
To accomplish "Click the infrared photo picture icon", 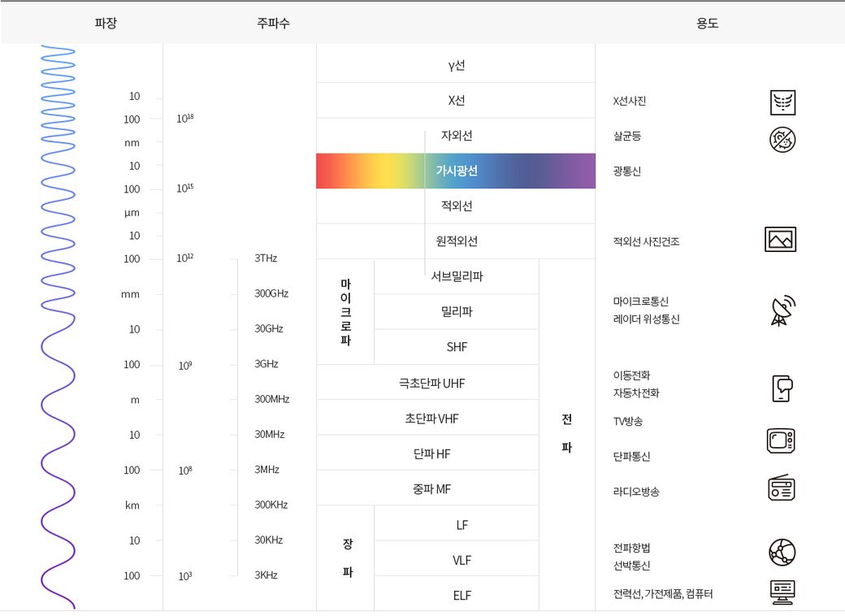I will pos(780,239).
